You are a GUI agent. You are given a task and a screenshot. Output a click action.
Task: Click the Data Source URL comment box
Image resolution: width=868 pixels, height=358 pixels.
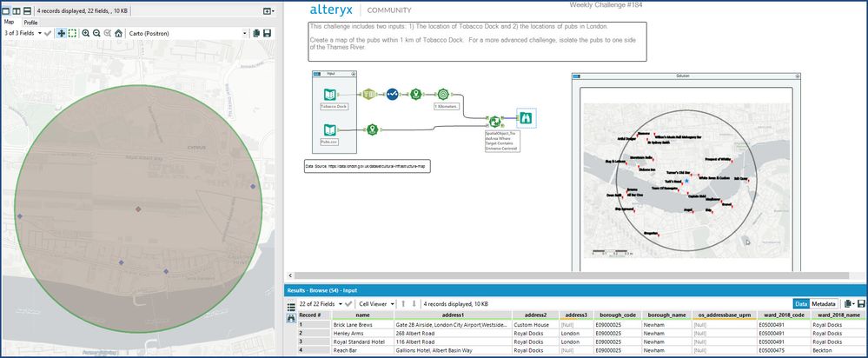(368, 166)
